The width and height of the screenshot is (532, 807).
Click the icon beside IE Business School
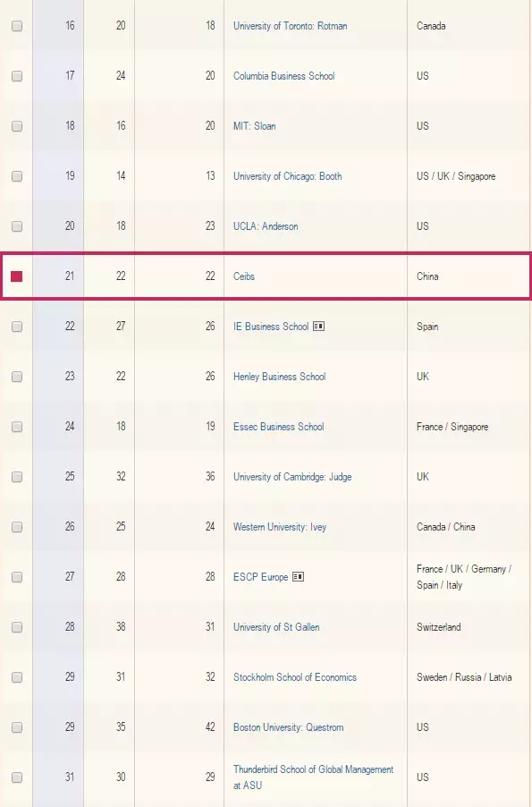tap(318, 327)
